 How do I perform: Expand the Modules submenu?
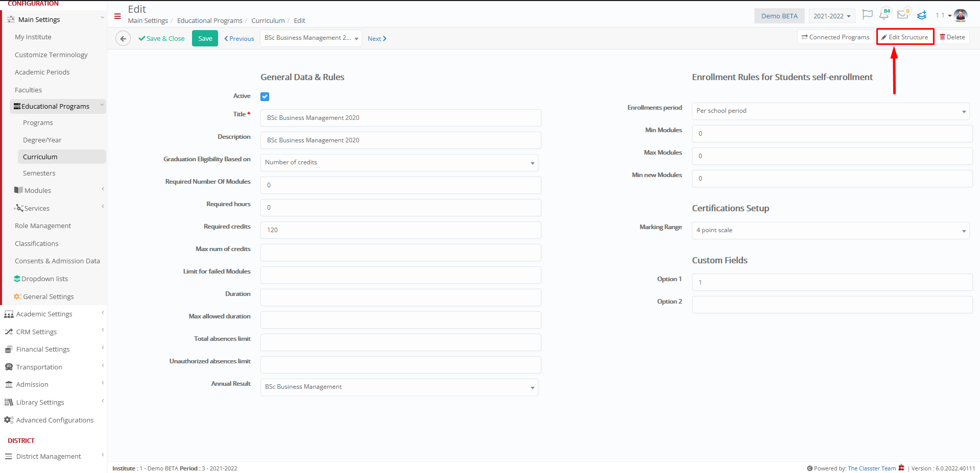(103, 189)
